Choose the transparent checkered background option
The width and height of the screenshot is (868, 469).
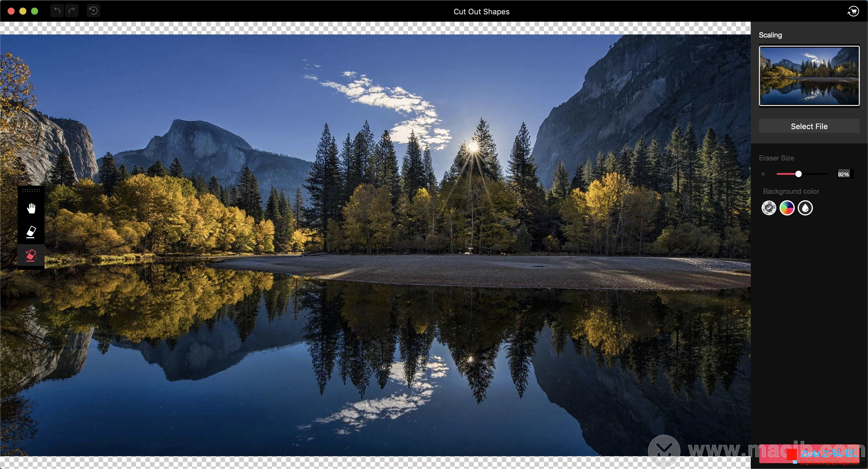769,208
